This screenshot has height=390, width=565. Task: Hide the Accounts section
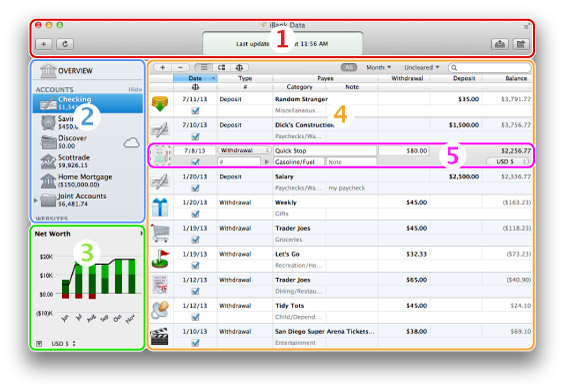135,89
